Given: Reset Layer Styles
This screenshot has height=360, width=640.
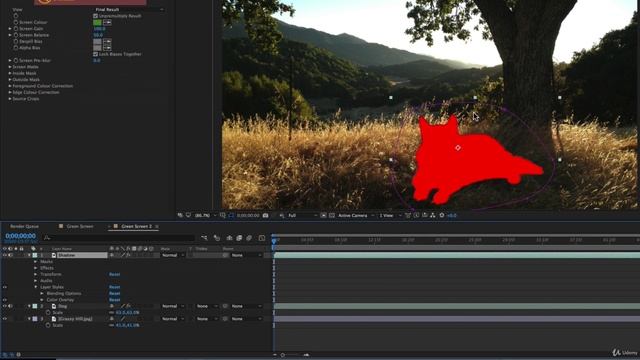Looking at the screenshot, I should (x=115, y=287).
